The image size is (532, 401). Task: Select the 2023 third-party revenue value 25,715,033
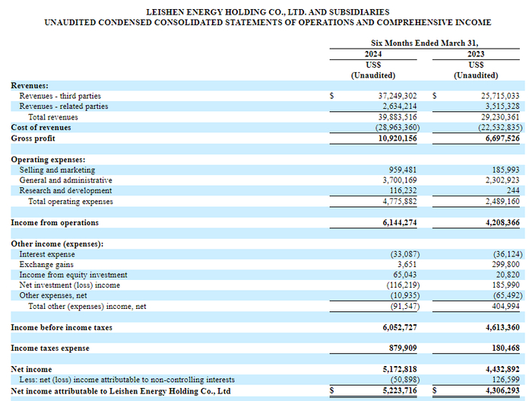[500, 96]
